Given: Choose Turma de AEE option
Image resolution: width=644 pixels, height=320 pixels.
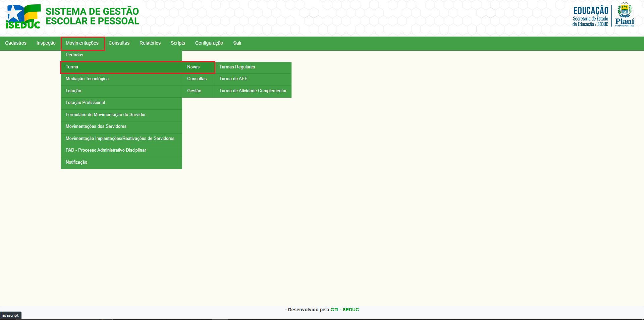Looking at the screenshot, I should pos(233,79).
